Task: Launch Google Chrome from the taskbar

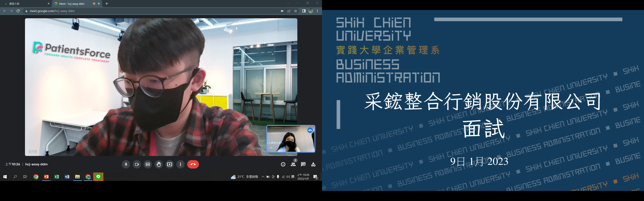Action: coord(36,177)
